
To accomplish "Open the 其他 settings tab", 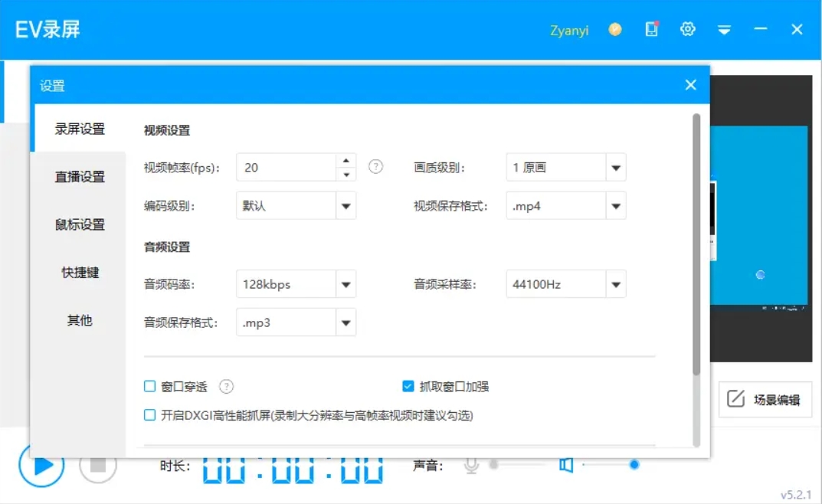I will (80, 319).
